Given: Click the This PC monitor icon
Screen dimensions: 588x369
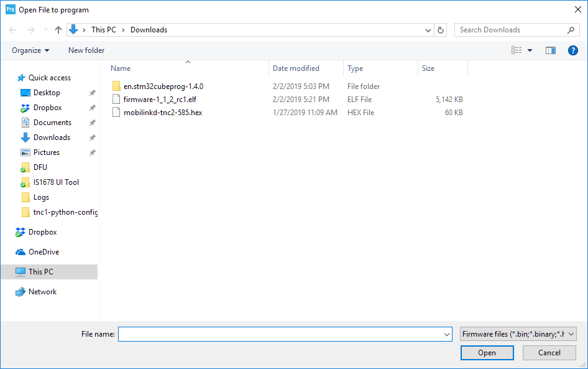Looking at the screenshot, I should click(21, 272).
